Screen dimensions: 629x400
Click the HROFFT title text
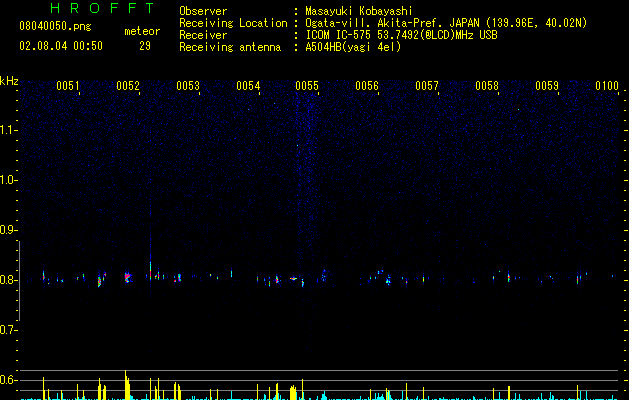(x=102, y=8)
